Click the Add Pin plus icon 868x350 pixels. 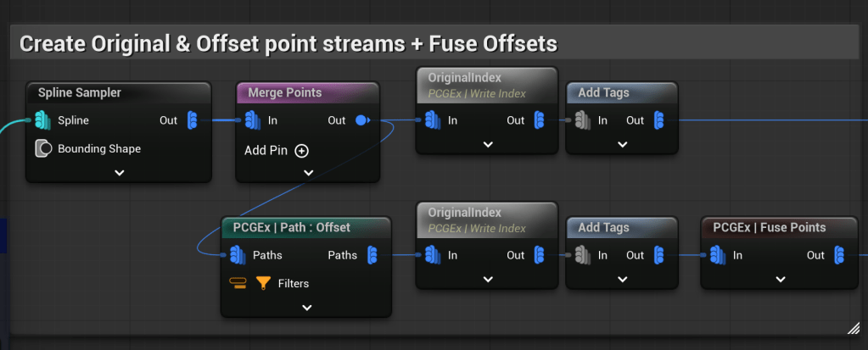coord(301,151)
